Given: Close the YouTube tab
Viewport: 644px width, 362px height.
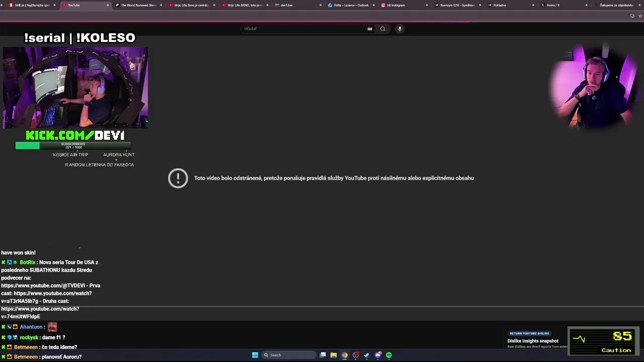Looking at the screenshot, I should point(107,5).
